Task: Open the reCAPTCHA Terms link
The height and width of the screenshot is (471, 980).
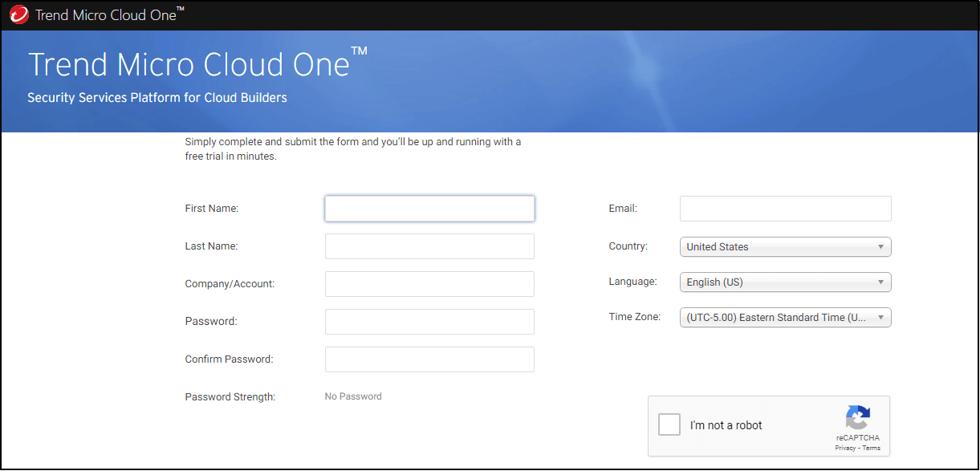Action: [x=871, y=448]
